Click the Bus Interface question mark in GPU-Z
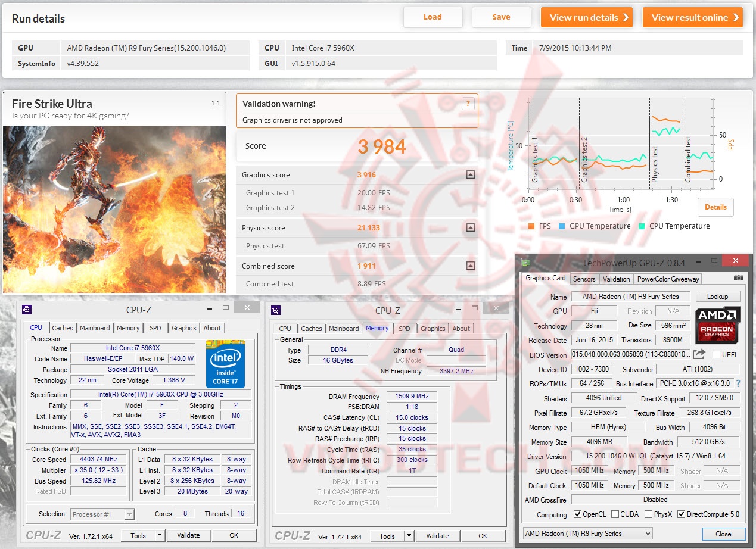The height and width of the screenshot is (549, 756). 738,384
